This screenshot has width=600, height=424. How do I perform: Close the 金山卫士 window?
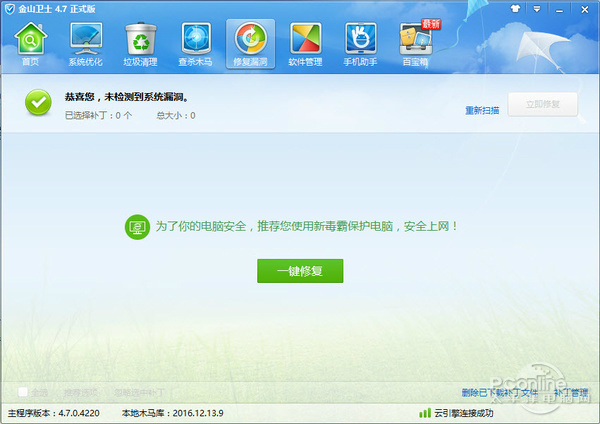[585, 10]
